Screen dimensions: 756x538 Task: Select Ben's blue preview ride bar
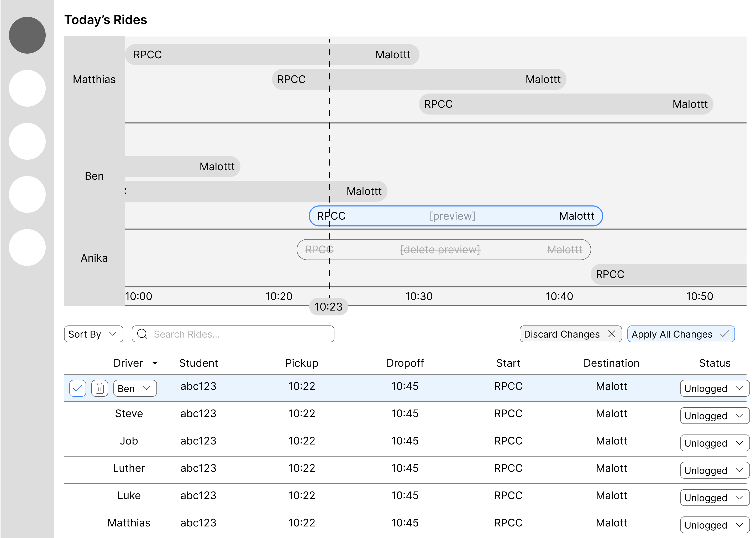pos(456,216)
